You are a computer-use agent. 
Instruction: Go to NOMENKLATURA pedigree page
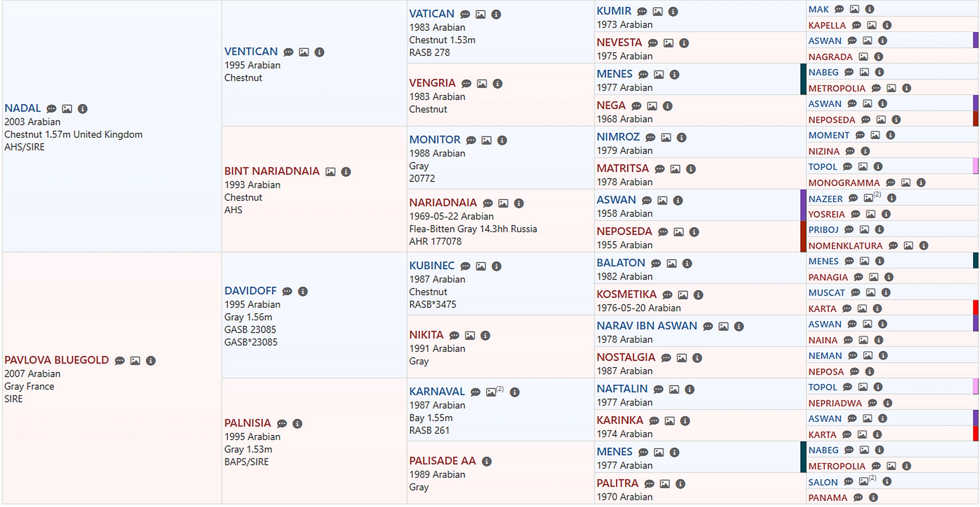[x=845, y=246]
